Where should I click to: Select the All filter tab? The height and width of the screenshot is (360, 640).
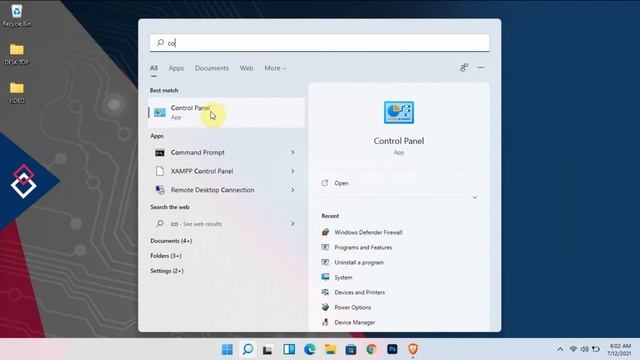(x=153, y=68)
